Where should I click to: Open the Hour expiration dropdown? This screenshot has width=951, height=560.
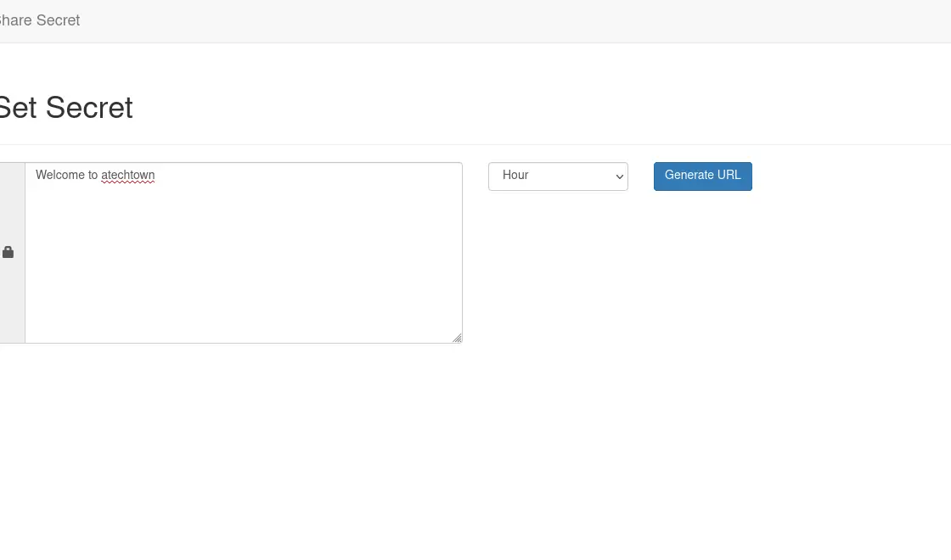[558, 176]
